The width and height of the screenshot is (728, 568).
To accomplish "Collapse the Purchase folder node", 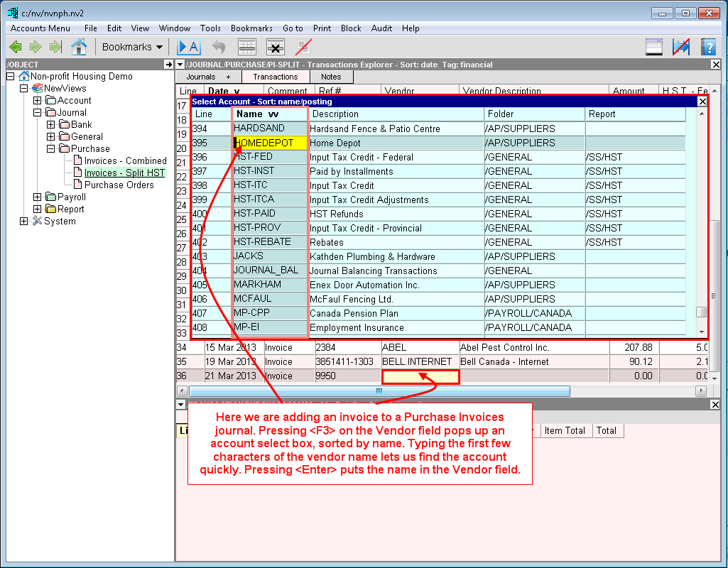I will [51, 149].
